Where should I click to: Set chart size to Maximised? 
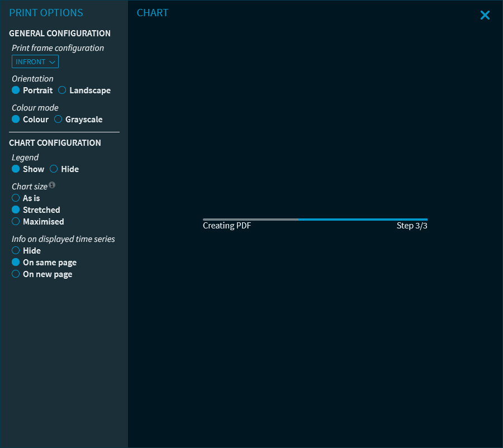pyautogui.click(x=16, y=222)
